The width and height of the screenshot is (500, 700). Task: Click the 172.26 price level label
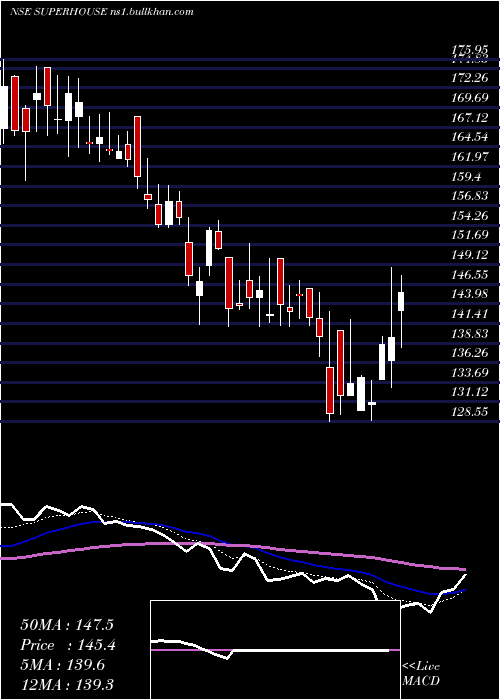pyautogui.click(x=470, y=78)
